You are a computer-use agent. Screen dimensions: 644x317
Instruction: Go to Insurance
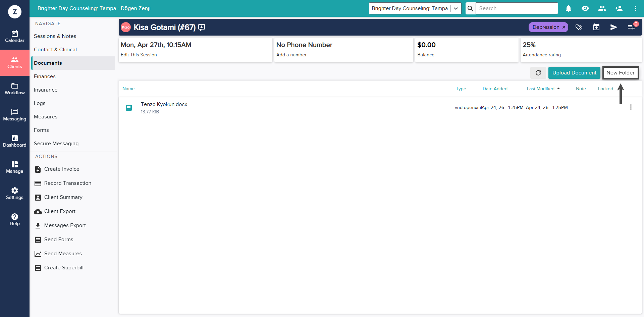coord(46,90)
